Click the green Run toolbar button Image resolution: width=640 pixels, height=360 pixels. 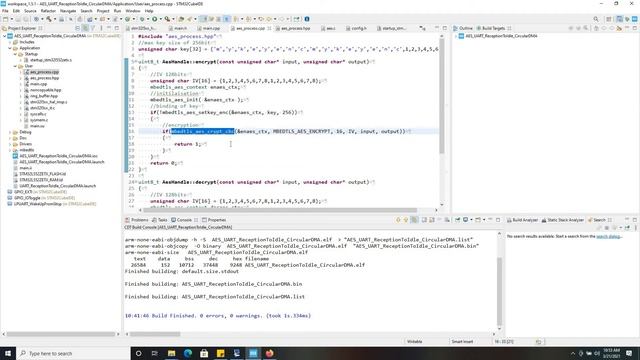tap(154, 19)
